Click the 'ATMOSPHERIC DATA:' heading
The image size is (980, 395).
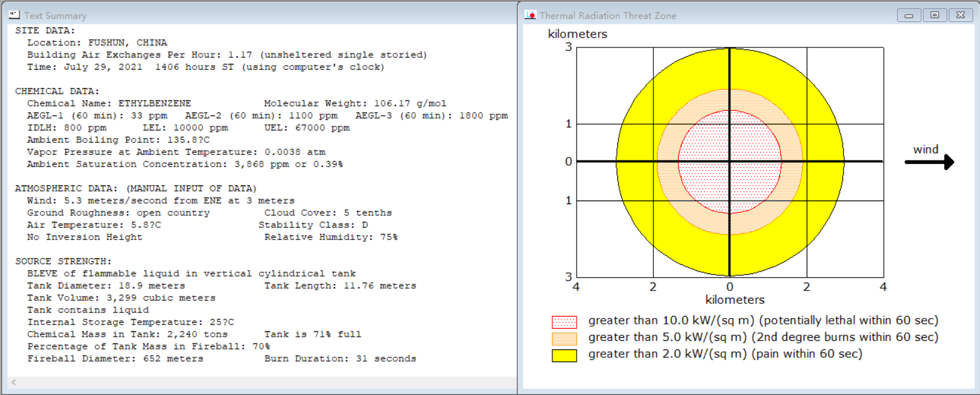click(x=136, y=188)
